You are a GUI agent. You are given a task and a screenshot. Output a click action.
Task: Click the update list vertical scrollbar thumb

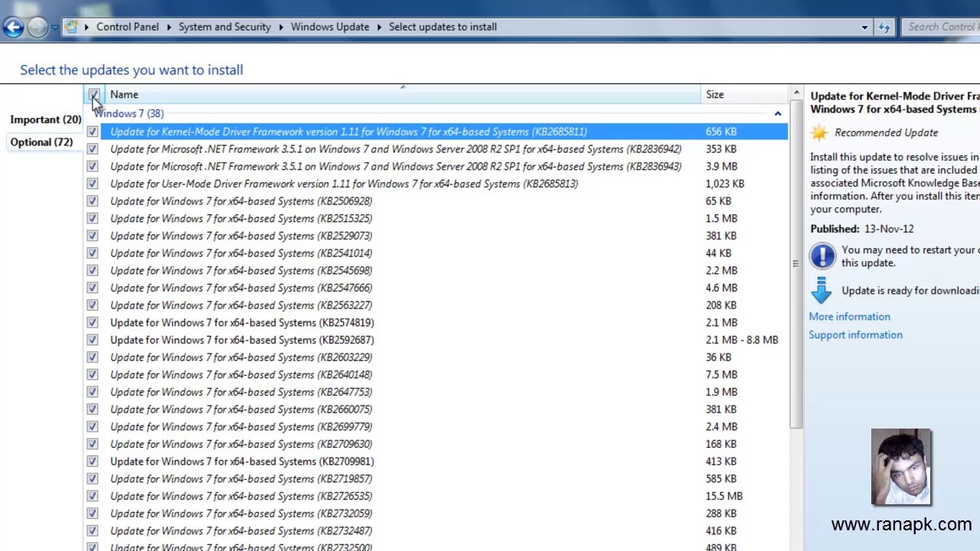click(x=796, y=264)
